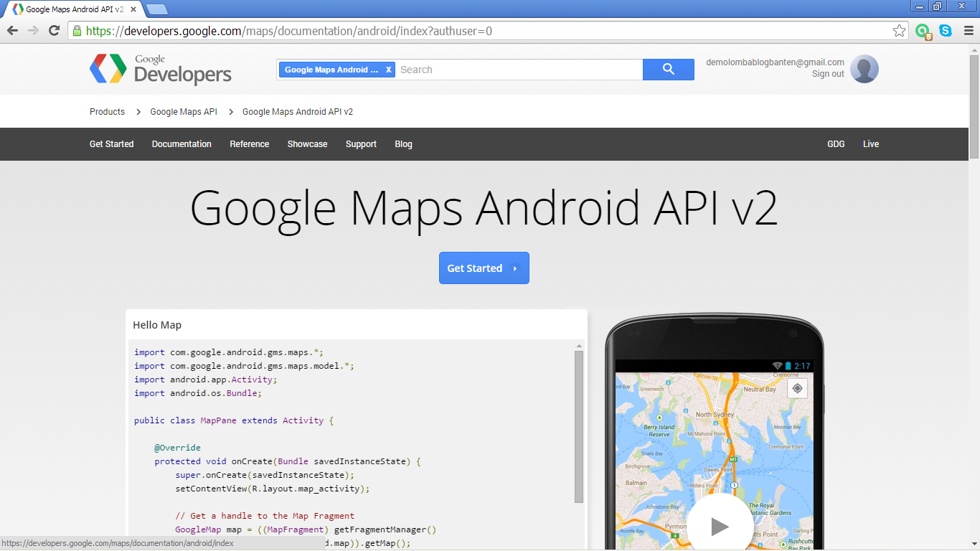Click the @Override annotation in code
The image size is (980, 551).
(177, 448)
